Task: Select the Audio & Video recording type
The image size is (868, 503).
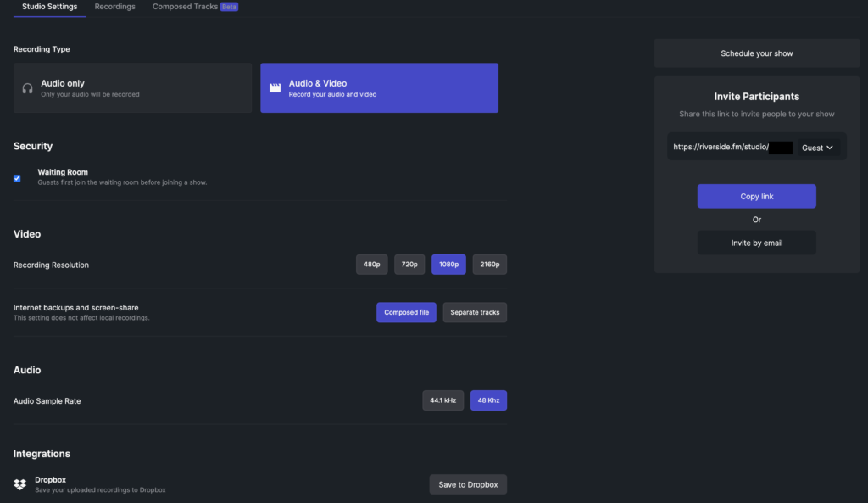Action: [x=379, y=87]
